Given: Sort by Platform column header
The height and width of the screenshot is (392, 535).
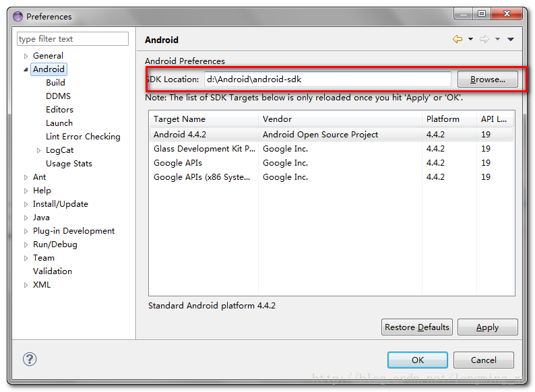Looking at the screenshot, I should click(x=449, y=119).
